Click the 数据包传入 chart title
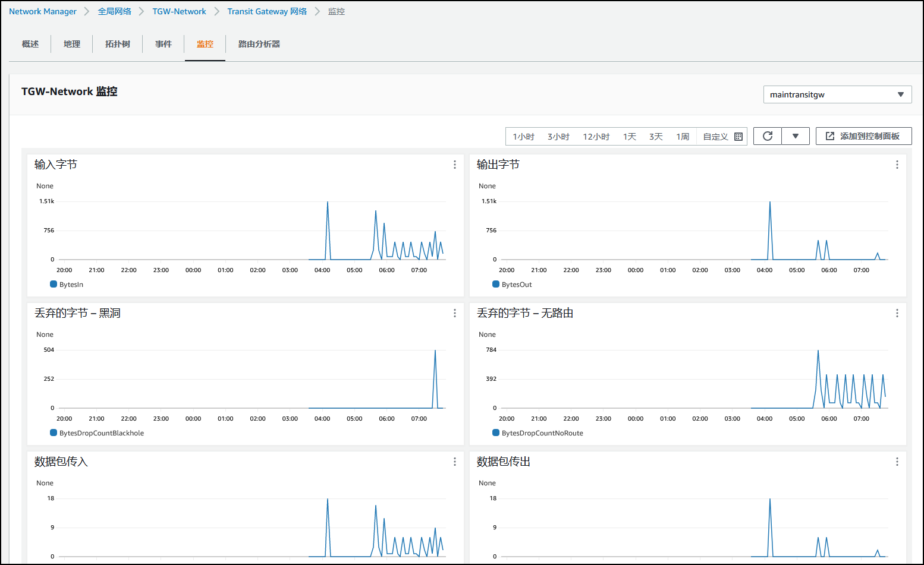This screenshot has height=565, width=924. (61, 462)
